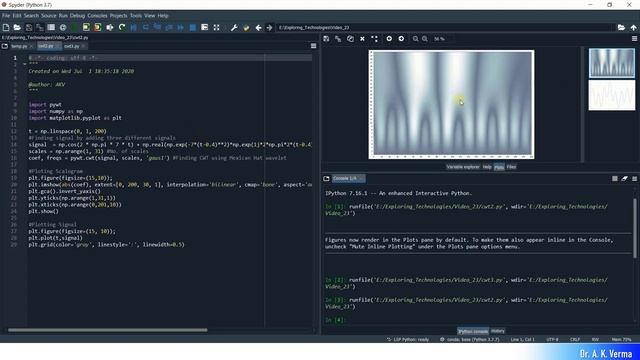Open the Search menu
Screen dimensions: 640x360
click(x=31, y=16)
